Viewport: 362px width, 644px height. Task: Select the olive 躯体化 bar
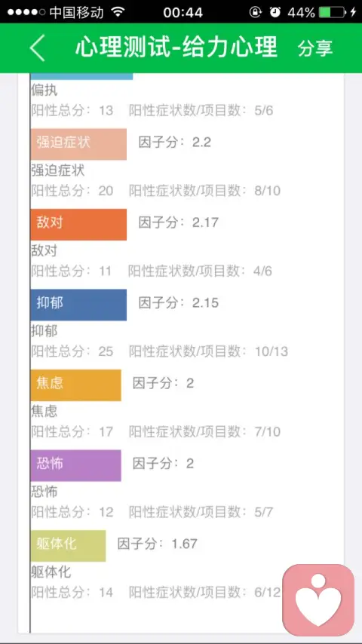(68, 546)
